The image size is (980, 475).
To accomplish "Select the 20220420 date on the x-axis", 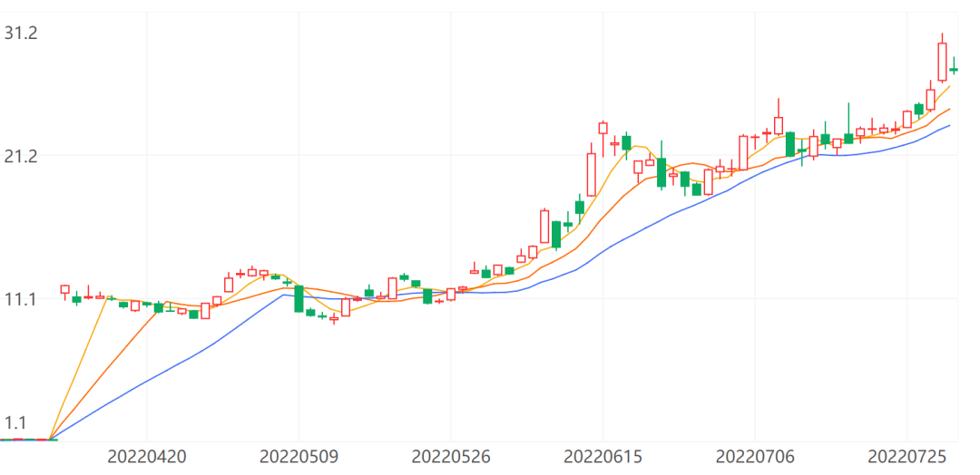I will (146, 456).
